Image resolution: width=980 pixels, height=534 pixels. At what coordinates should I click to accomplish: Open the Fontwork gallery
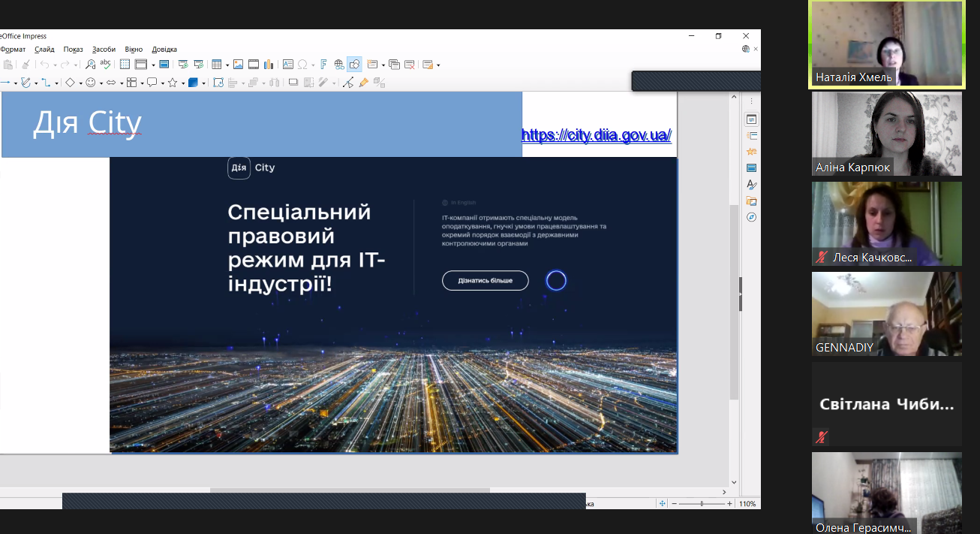(323, 64)
